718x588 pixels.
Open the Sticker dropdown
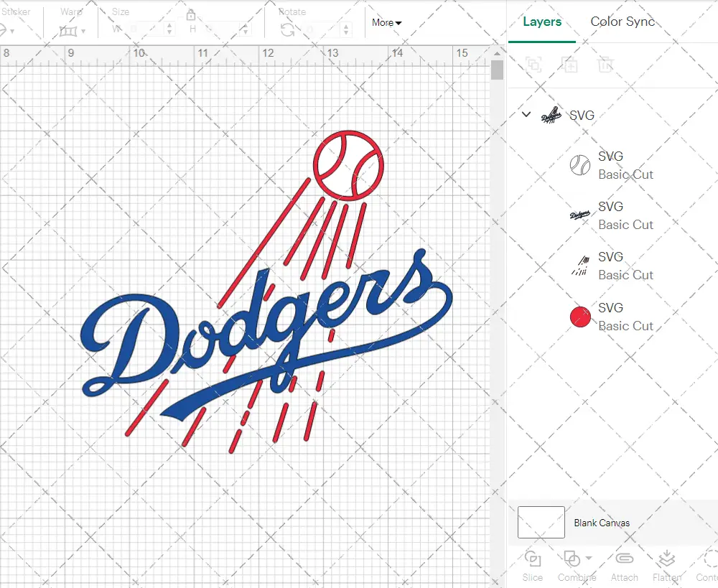(7, 31)
